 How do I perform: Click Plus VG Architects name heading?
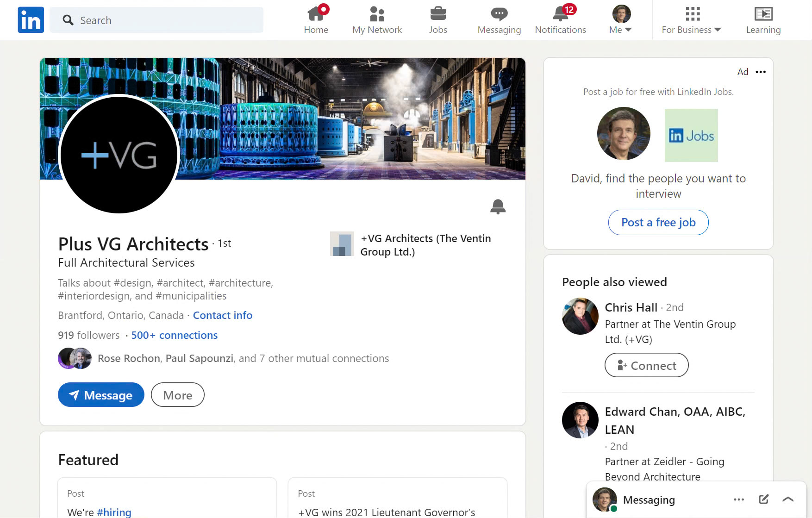click(133, 244)
